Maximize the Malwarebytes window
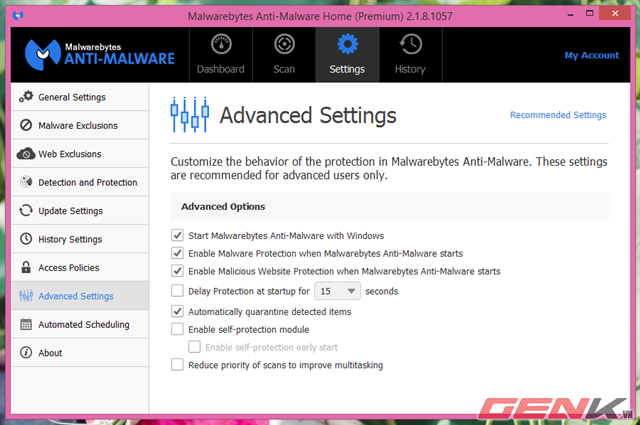Image resolution: width=640 pixels, height=425 pixels. [589, 14]
